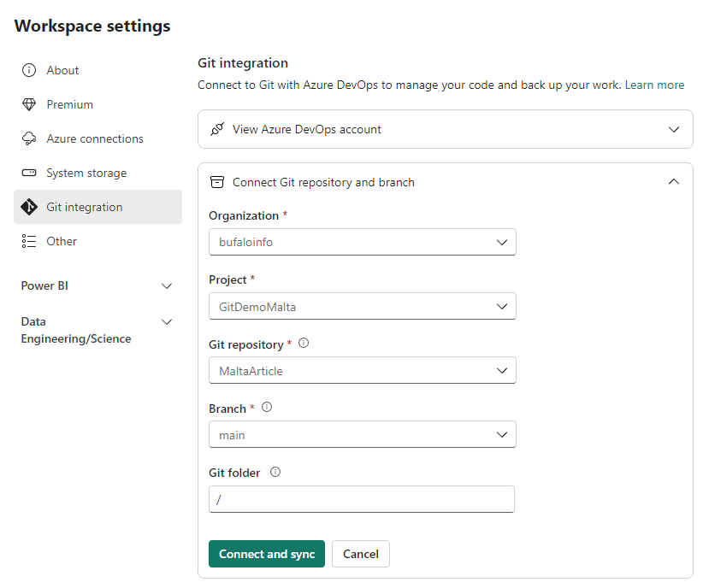The height and width of the screenshot is (588, 703).
Task: Open the Git repository dropdown showing MaltaArticle
Action: [x=363, y=371]
